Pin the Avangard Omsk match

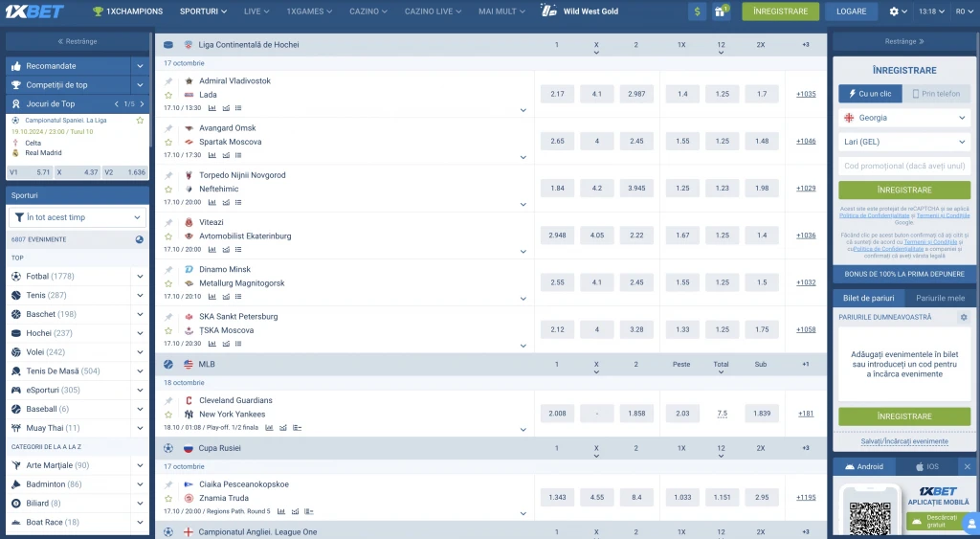168,128
